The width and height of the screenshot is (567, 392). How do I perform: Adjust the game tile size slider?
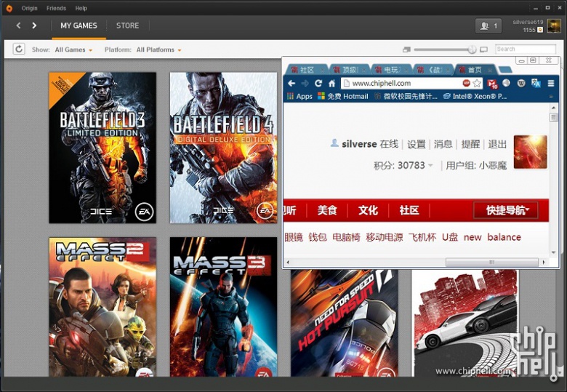pyautogui.click(x=472, y=49)
